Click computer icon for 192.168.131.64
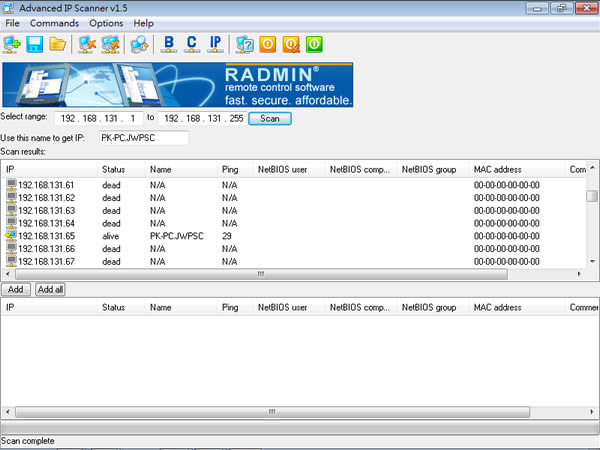 pyautogui.click(x=11, y=223)
